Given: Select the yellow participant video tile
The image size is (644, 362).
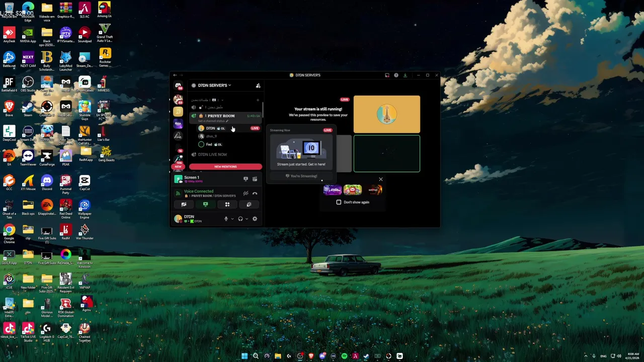Looking at the screenshot, I should (x=386, y=114).
